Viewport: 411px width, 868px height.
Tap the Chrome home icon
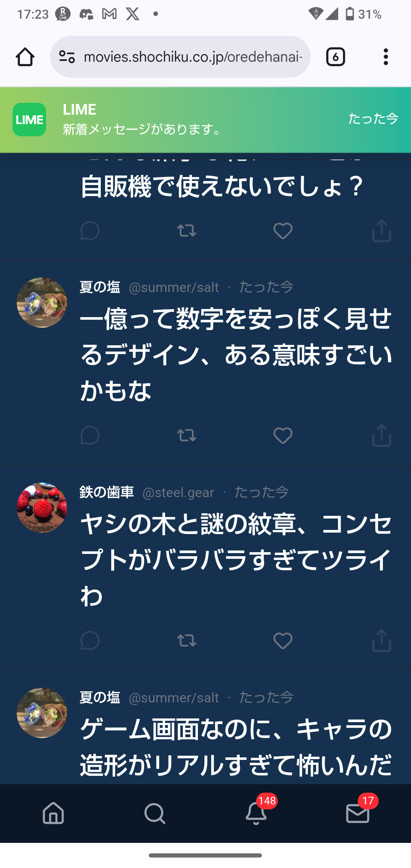click(25, 57)
